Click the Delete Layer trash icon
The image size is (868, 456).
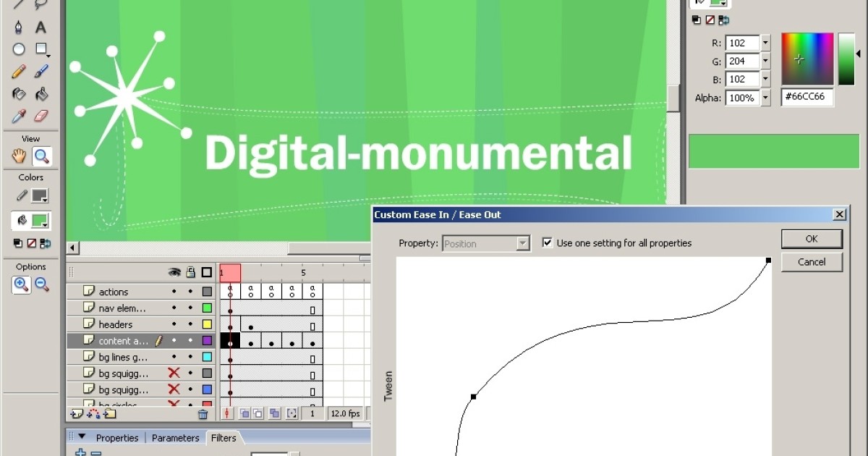[203, 414]
